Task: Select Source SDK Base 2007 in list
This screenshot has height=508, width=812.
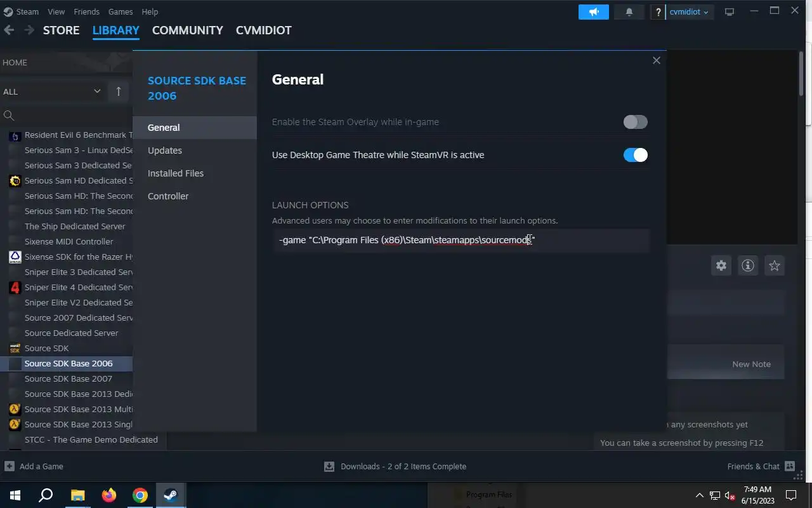Action: (x=69, y=378)
